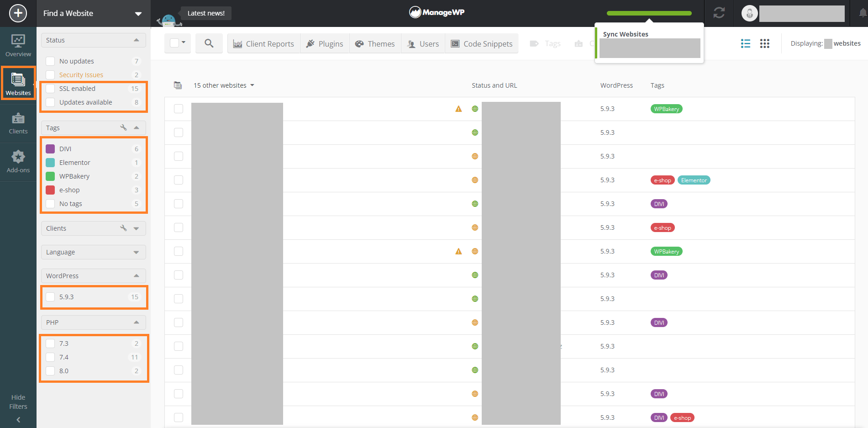Click warning icon in second WPBakery row

click(x=458, y=251)
